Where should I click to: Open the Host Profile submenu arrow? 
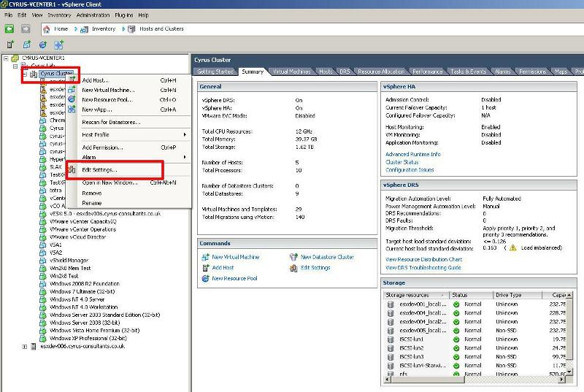(x=185, y=135)
